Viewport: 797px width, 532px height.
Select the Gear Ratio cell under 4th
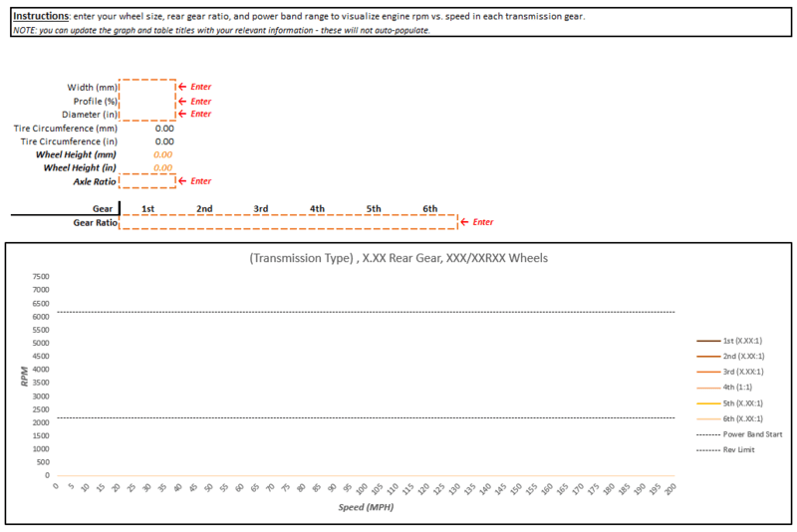pyautogui.click(x=317, y=223)
